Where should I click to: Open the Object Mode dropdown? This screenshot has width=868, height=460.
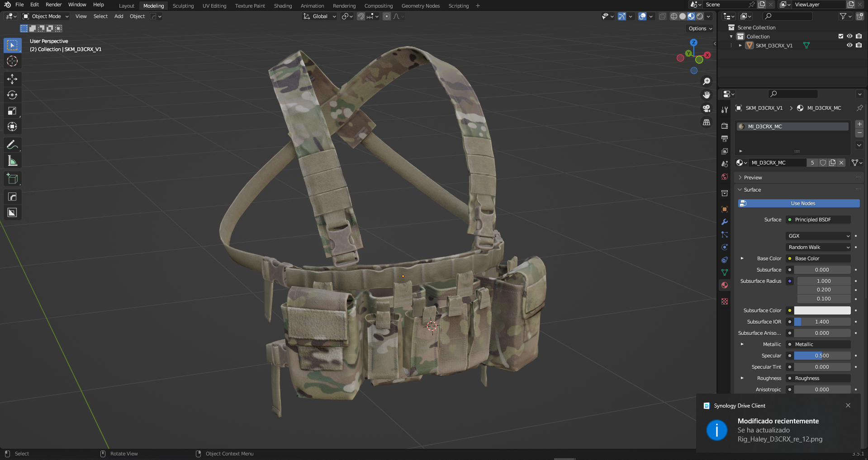pos(46,16)
